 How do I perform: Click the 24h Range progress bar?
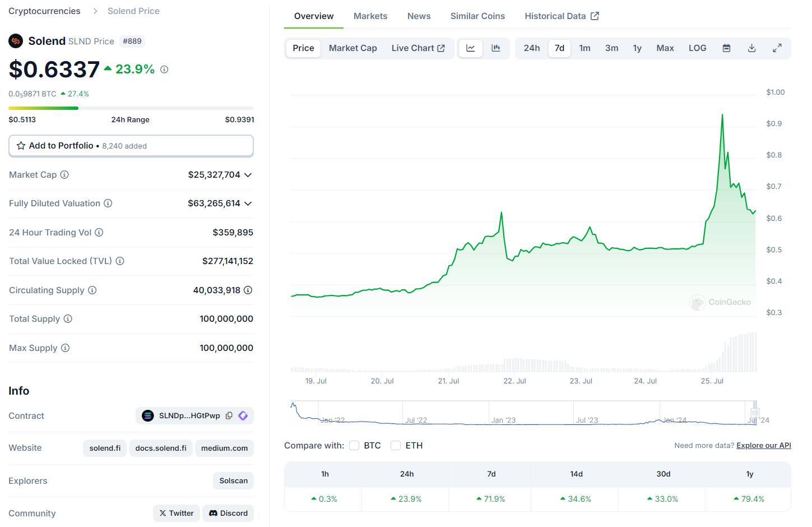(131, 108)
